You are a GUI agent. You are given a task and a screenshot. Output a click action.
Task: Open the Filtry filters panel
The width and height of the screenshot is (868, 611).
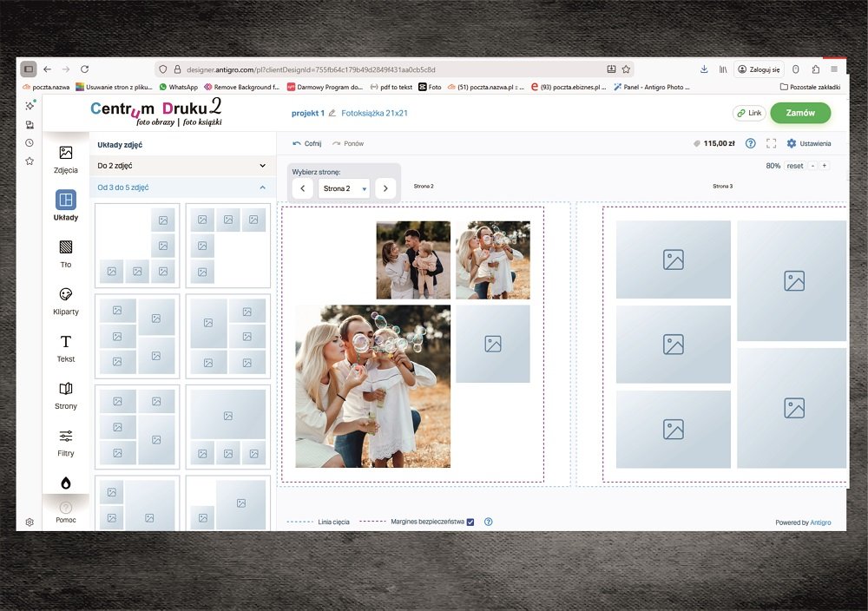[x=65, y=442]
